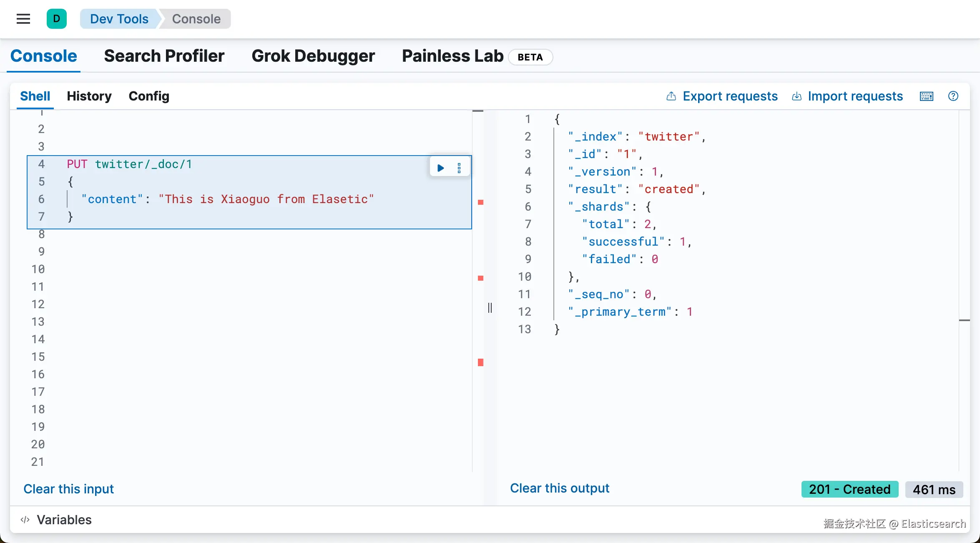Image resolution: width=980 pixels, height=543 pixels.
Task: Open request options three-dot menu
Action: coord(459,168)
